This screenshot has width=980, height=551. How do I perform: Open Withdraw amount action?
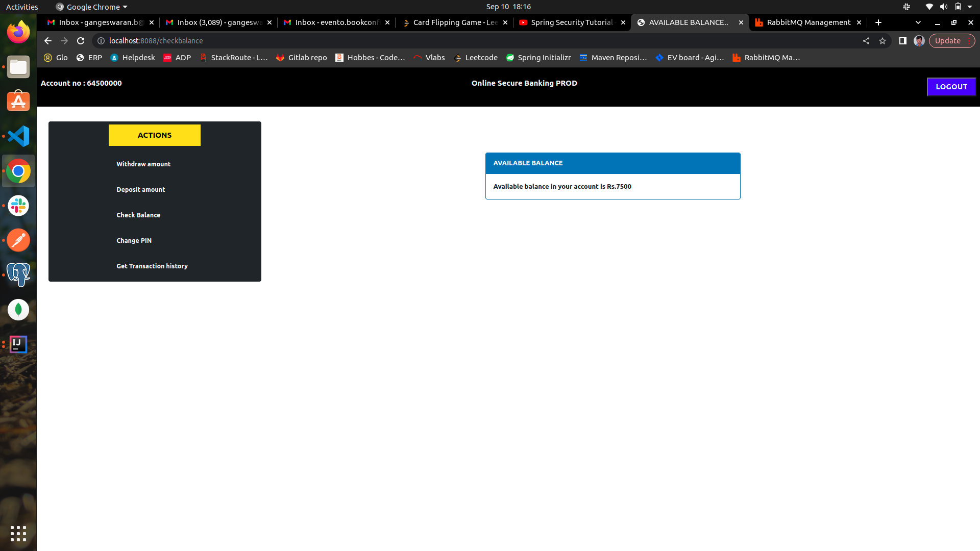pos(143,164)
